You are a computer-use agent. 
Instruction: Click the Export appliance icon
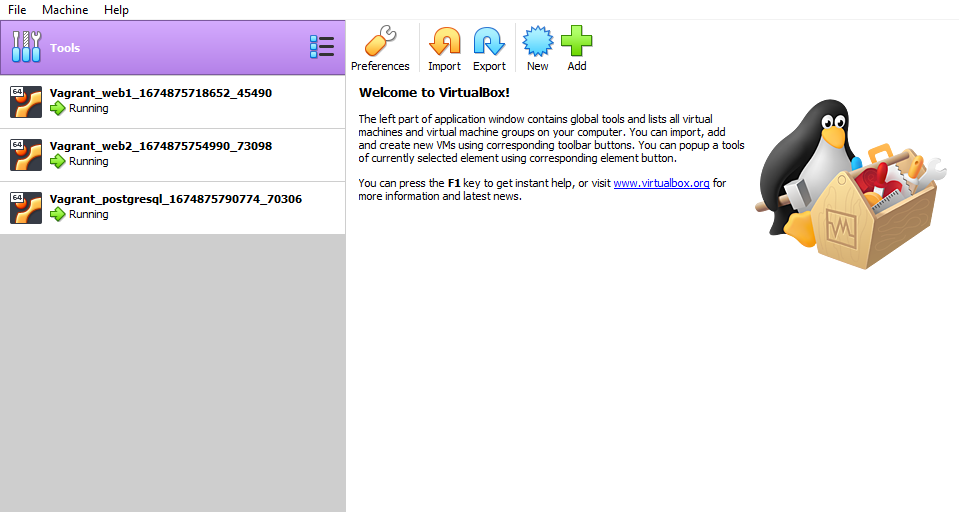click(489, 41)
